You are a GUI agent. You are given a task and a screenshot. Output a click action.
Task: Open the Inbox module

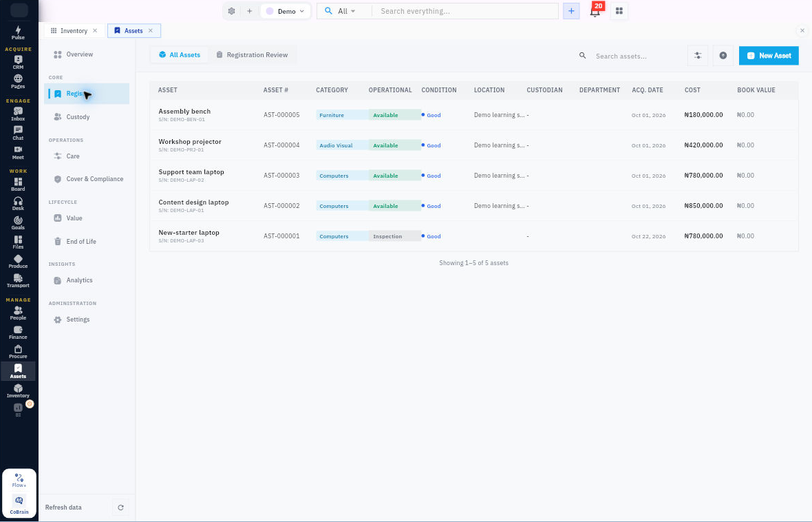[x=18, y=114]
